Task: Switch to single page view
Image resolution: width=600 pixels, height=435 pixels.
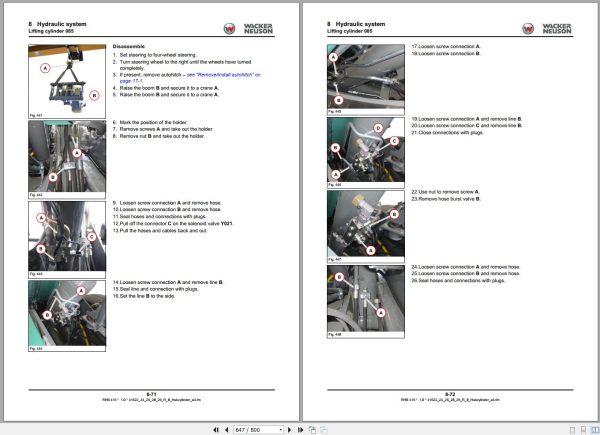Action: click(x=572, y=430)
